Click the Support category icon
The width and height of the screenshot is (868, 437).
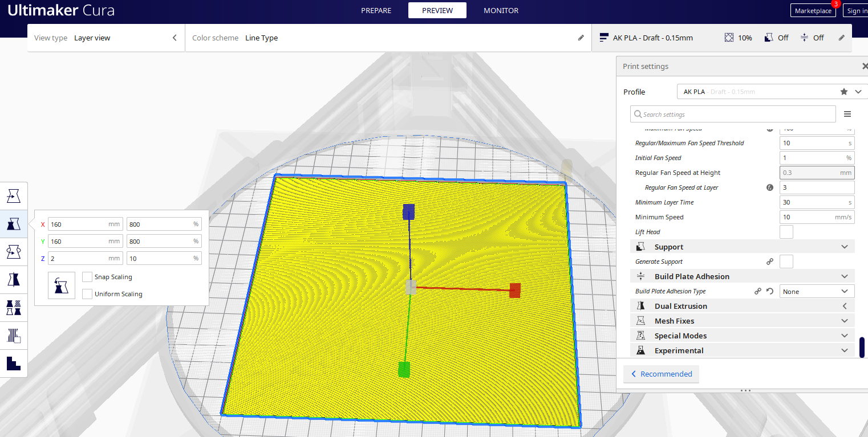point(641,247)
